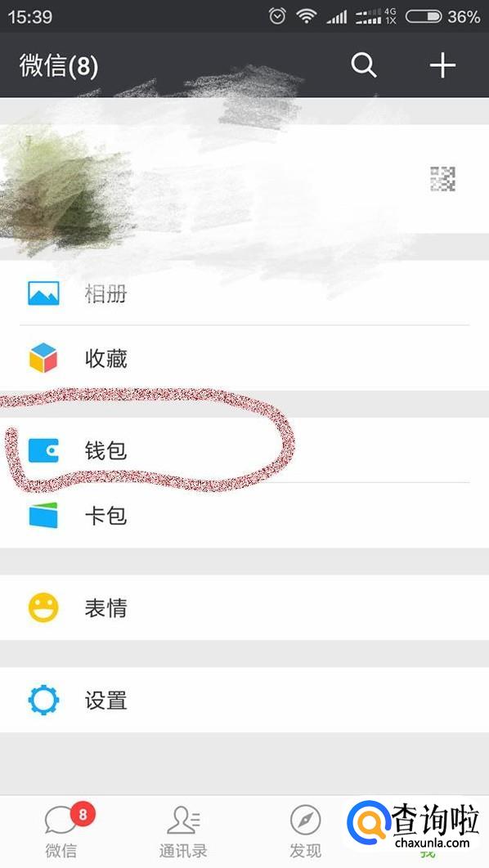This screenshot has height=868, width=489.
Task: Switch to the 微信 chats tab
Action: [x=61, y=831]
